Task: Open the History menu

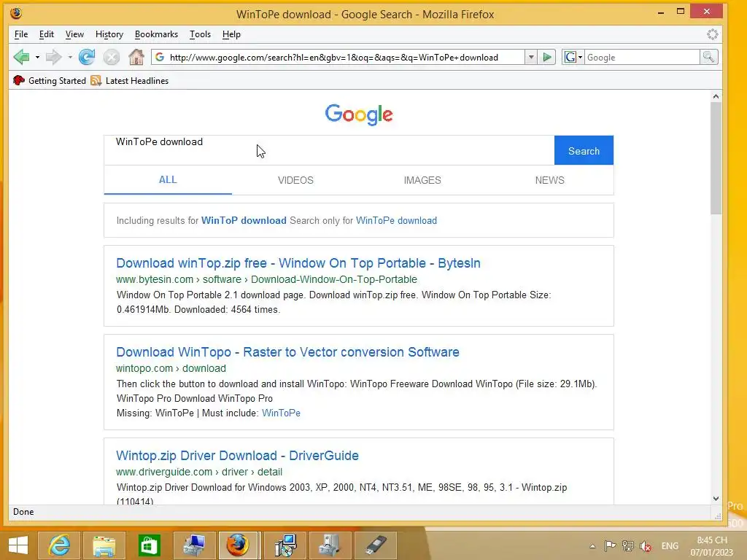Action: coord(109,34)
